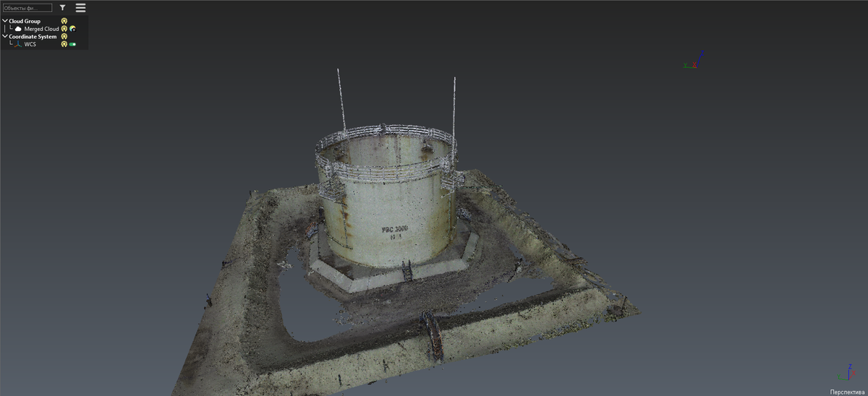Select the Cloud Group label

[25, 21]
